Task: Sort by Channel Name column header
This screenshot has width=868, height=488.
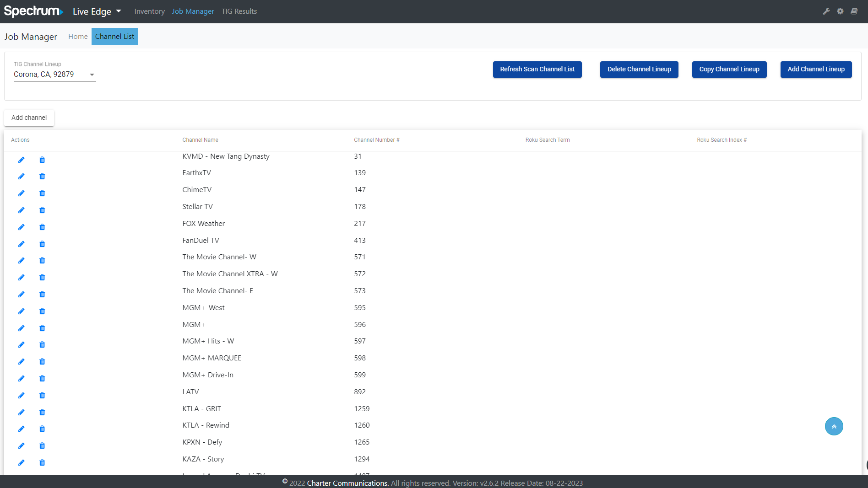Action: pyautogui.click(x=201, y=140)
